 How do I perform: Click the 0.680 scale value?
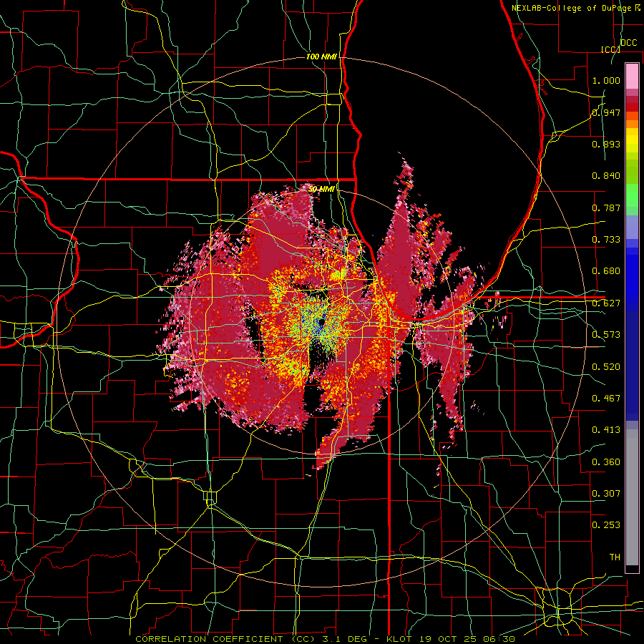point(606,271)
